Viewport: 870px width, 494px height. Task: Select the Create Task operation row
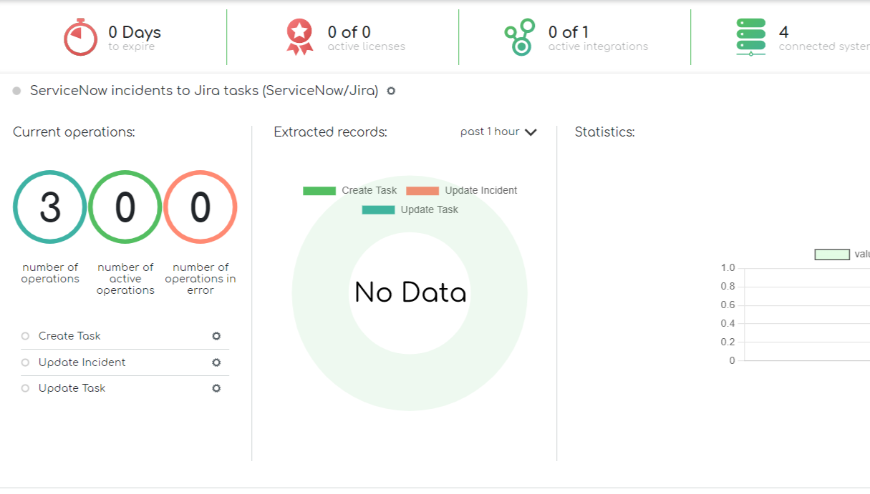click(70, 336)
